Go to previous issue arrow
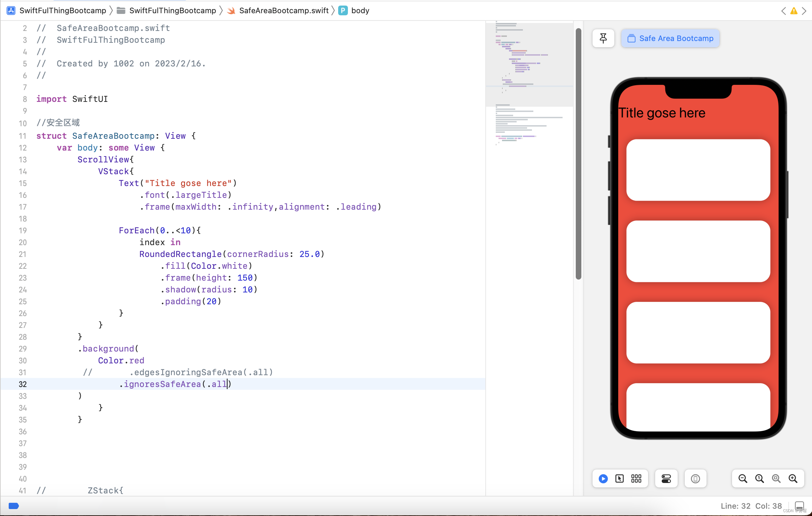This screenshot has height=516, width=812. click(783, 11)
